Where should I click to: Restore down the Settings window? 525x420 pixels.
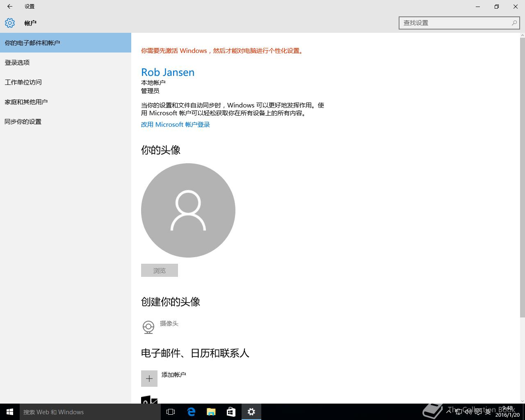(497, 7)
